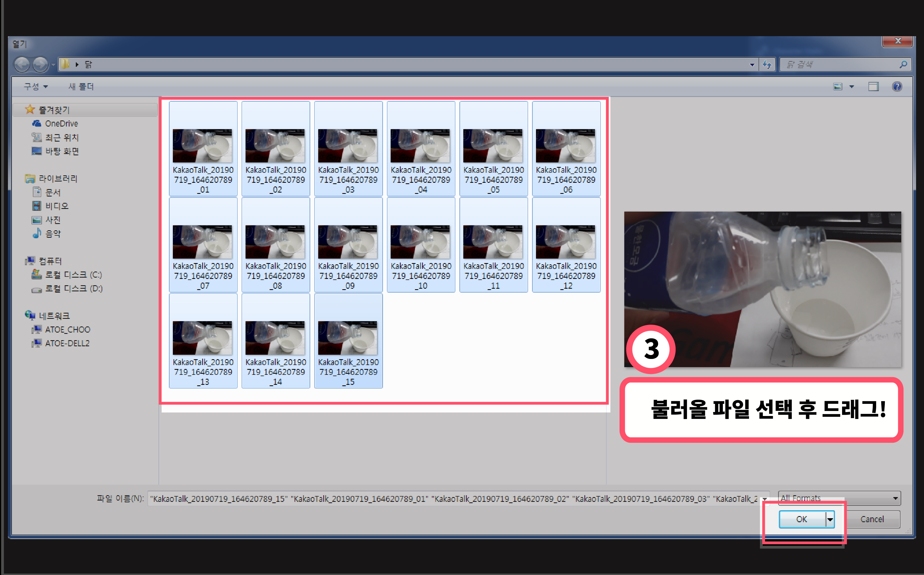
Task: Open OneDrive in the favorites sidebar
Action: (x=61, y=124)
